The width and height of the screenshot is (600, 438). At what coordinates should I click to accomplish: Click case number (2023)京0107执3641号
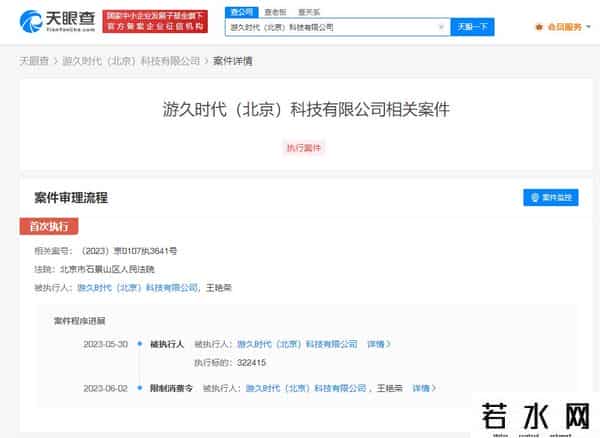(x=129, y=251)
